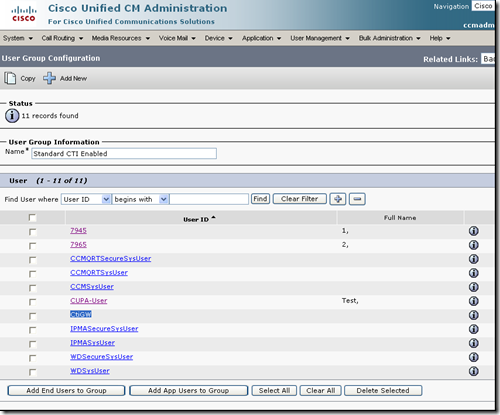The image size is (500, 415).
Task: Open the Navigation dropdown
Action: tap(483, 6)
